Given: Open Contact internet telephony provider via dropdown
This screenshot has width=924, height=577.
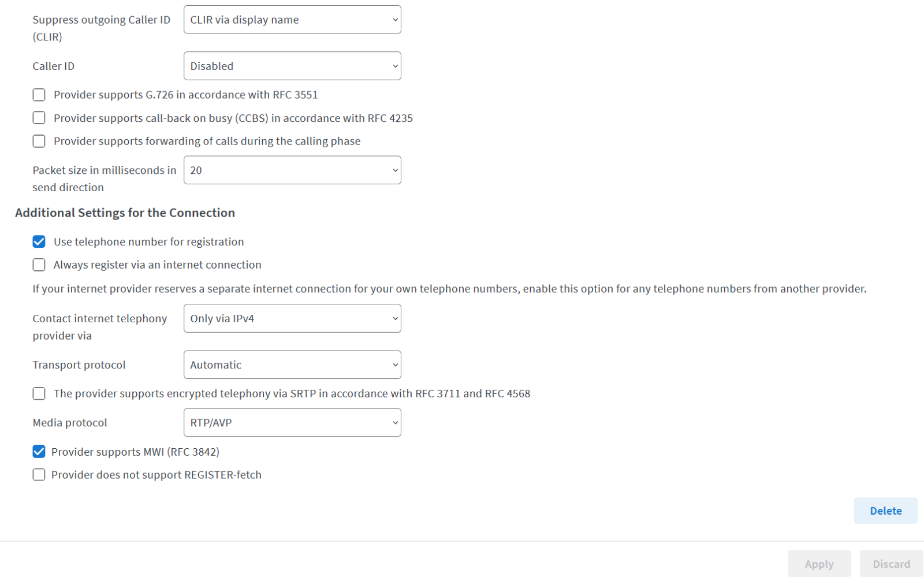Looking at the screenshot, I should (x=292, y=318).
